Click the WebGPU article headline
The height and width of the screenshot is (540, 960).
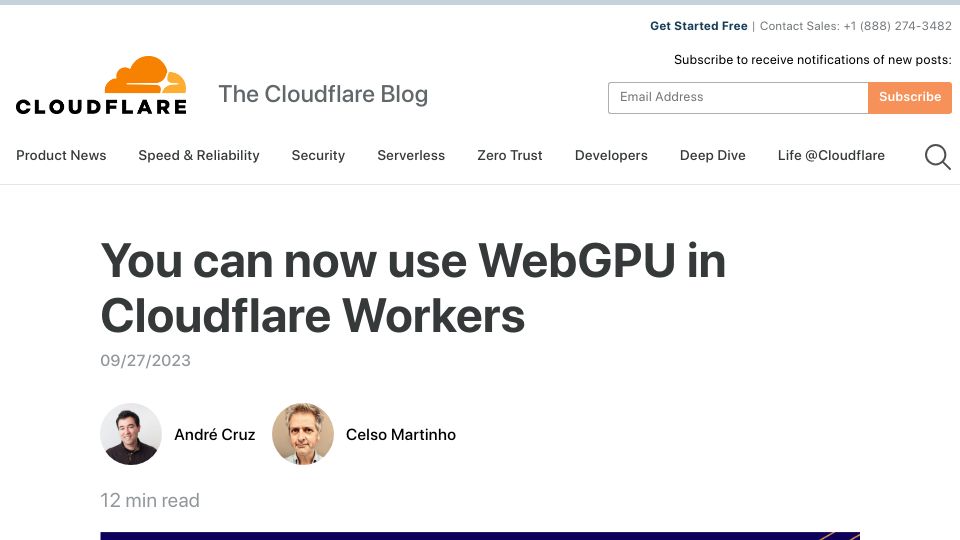[x=413, y=288]
